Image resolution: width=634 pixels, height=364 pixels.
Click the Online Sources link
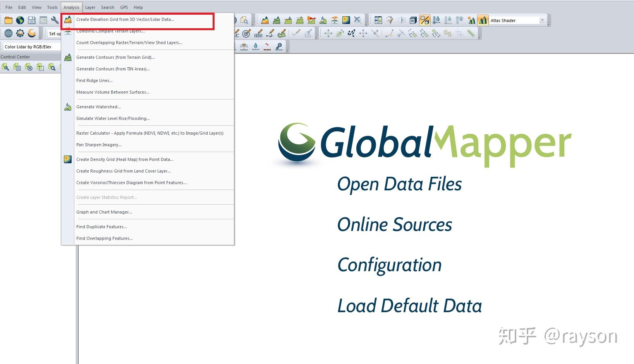(395, 224)
